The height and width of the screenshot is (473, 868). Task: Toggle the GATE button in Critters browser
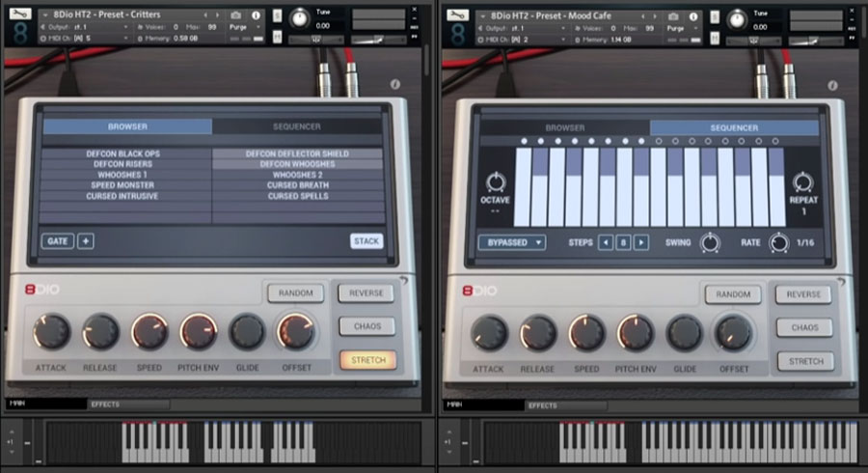point(58,241)
